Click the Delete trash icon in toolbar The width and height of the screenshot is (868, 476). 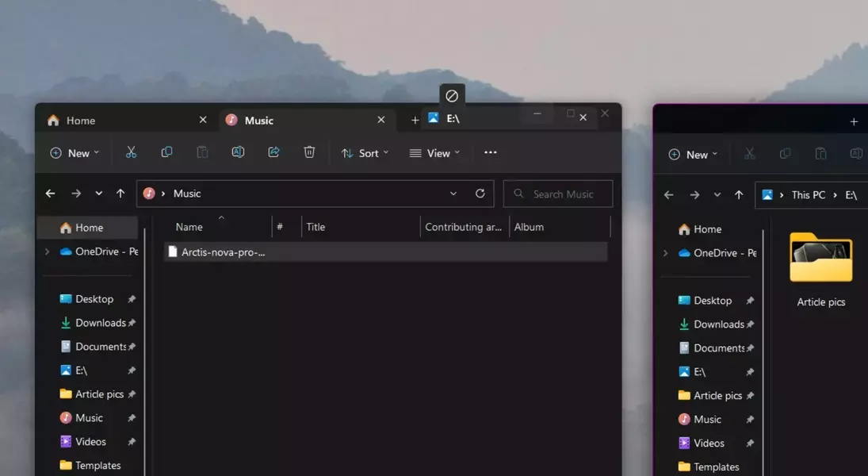click(309, 152)
